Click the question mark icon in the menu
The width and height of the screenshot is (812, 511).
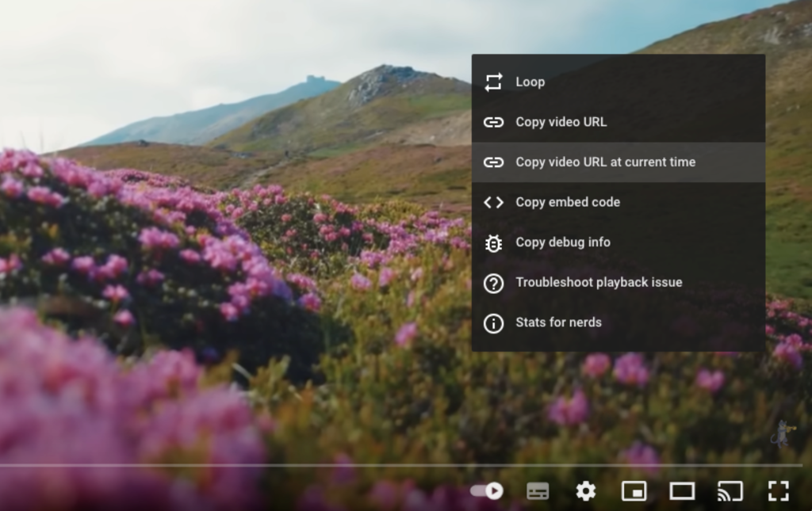tap(493, 283)
